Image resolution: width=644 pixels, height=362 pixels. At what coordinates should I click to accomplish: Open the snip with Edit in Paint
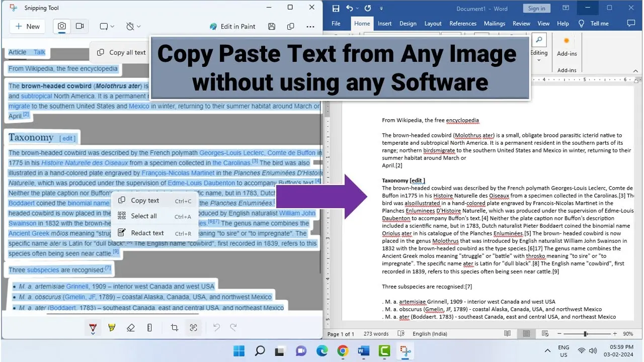click(x=232, y=27)
